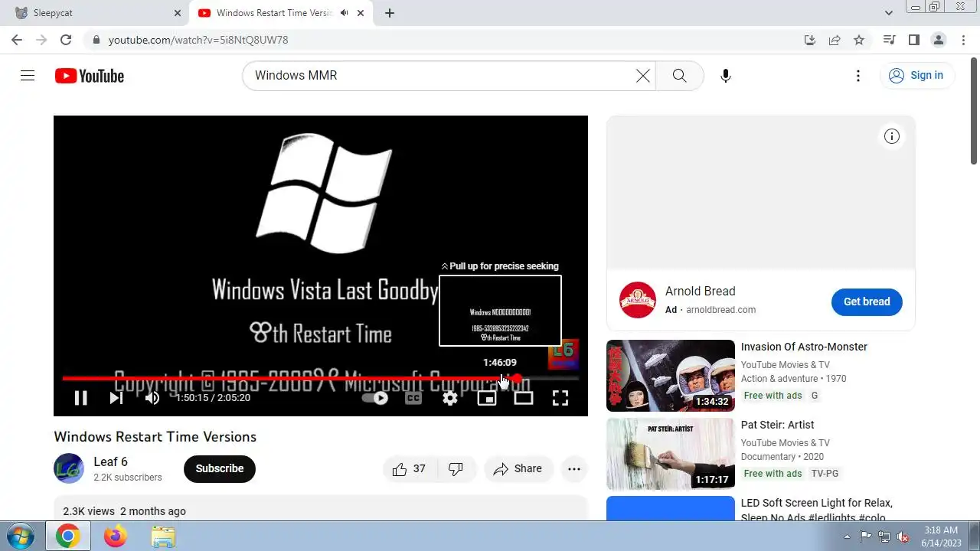Subscribe to Leaf 6 channel
Viewport: 980px width, 551px height.
click(x=220, y=468)
